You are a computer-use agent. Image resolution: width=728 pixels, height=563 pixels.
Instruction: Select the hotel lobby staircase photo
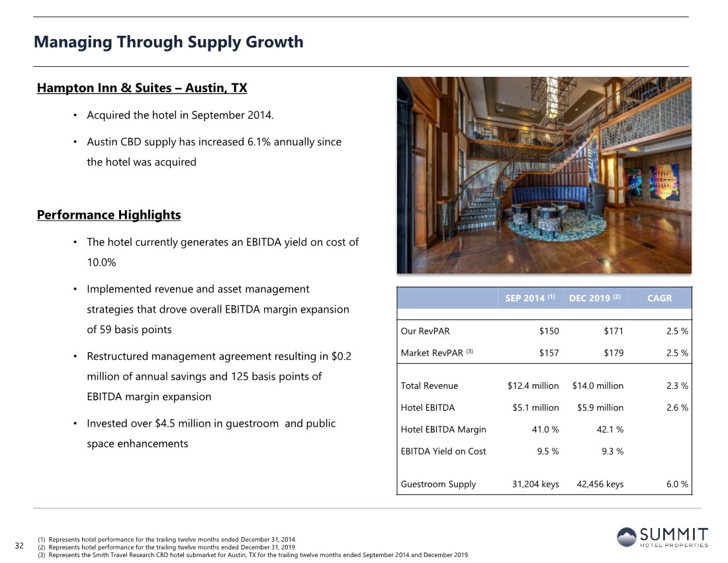pos(544,175)
